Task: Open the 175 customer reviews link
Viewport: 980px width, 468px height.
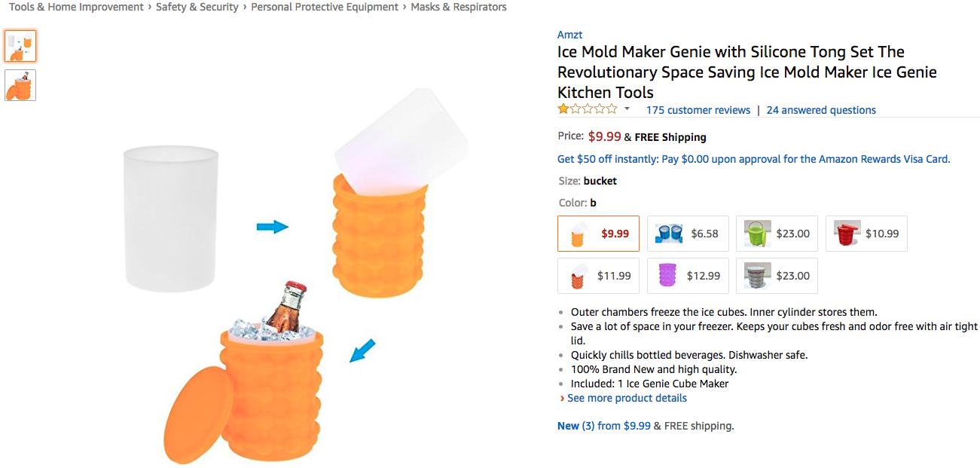Action: point(698,110)
